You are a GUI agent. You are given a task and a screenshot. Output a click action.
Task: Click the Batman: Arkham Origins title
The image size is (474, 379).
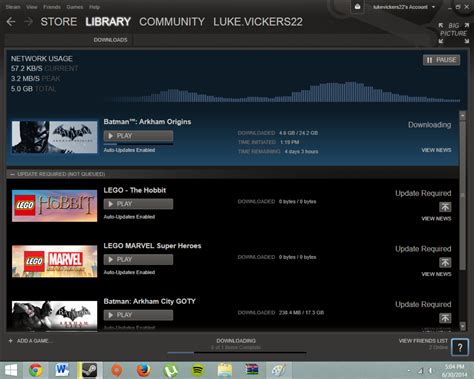[147, 122]
